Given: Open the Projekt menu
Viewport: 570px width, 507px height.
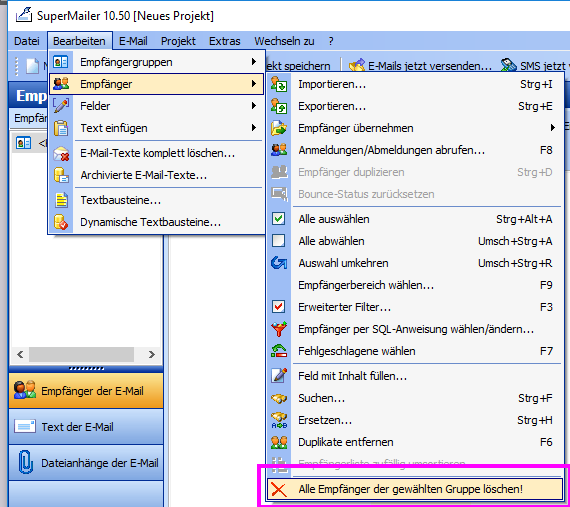Looking at the screenshot, I should [x=178, y=41].
